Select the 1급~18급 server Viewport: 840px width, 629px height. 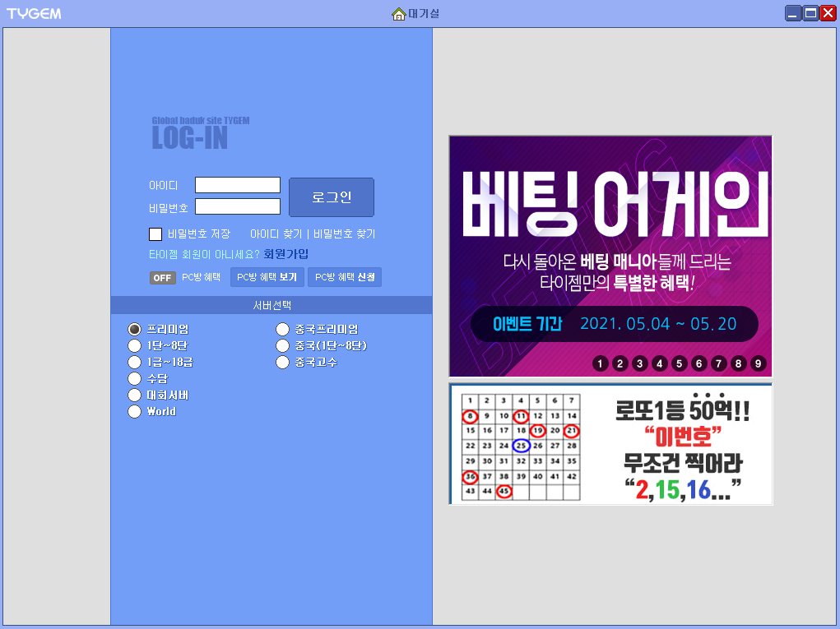(x=134, y=362)
